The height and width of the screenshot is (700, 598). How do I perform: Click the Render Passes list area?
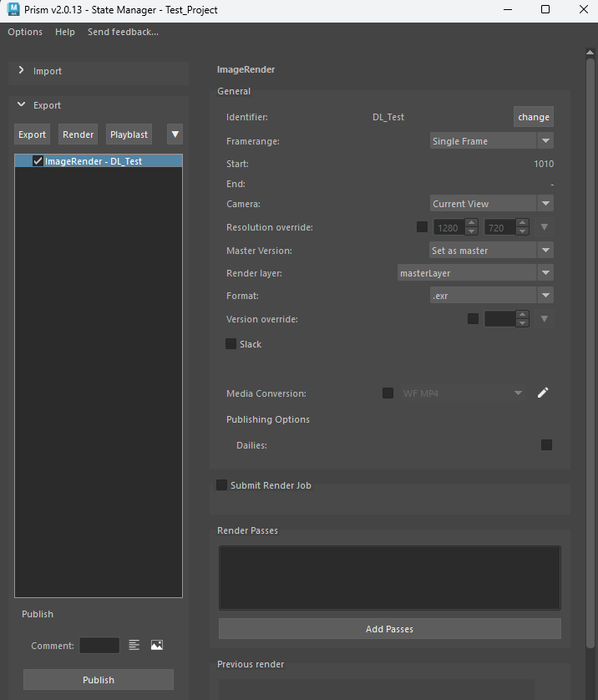click(x=389, y=577)
